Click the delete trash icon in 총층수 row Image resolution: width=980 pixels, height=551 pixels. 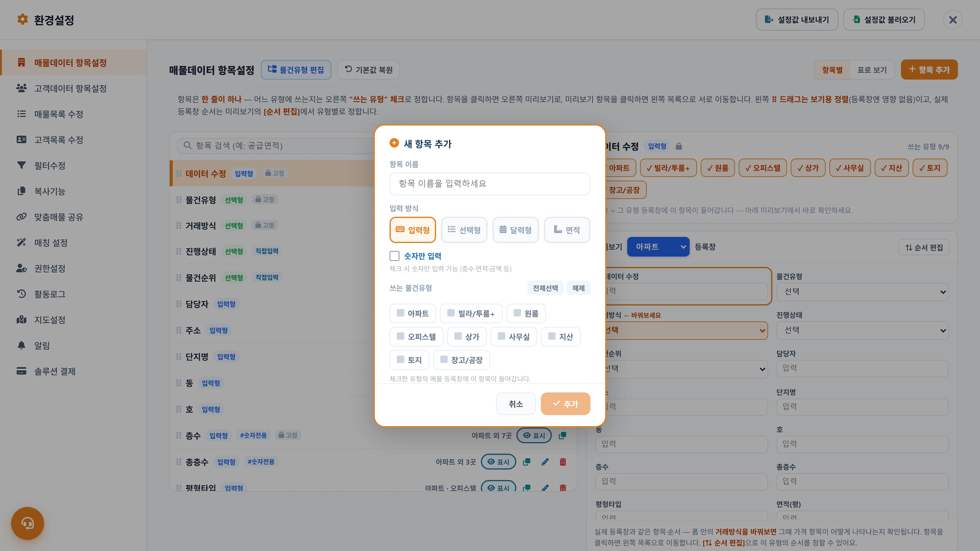coord(563,462)
